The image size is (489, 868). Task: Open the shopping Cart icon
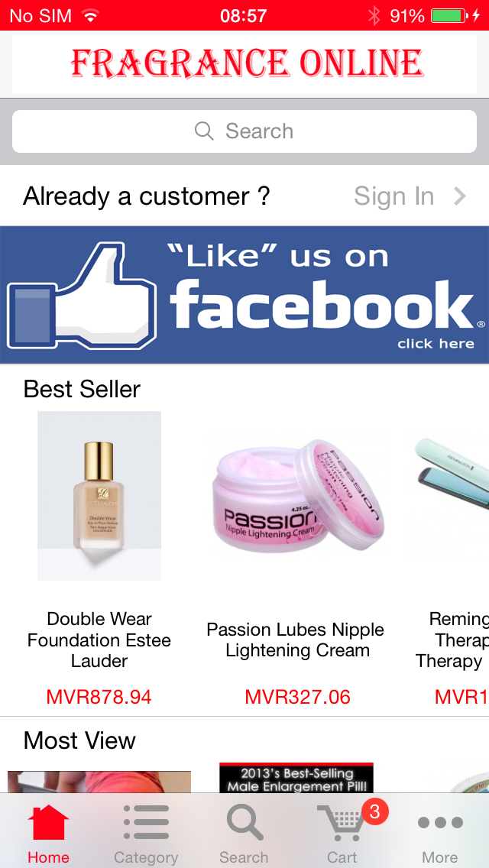(340, 824)
